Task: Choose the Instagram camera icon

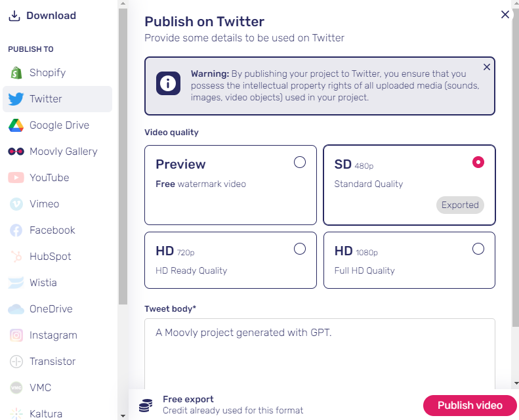Action: pos(16,335)
